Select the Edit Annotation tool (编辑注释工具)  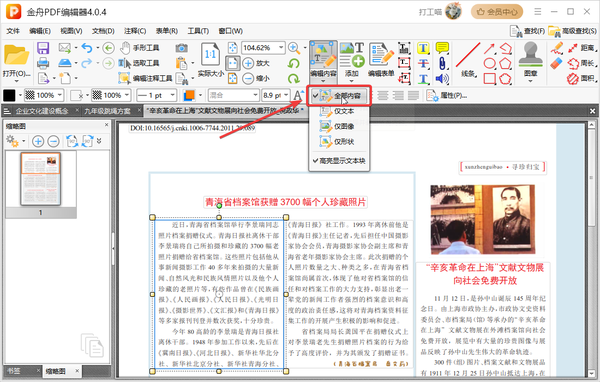pyautogui.click(x=145, y=78)
